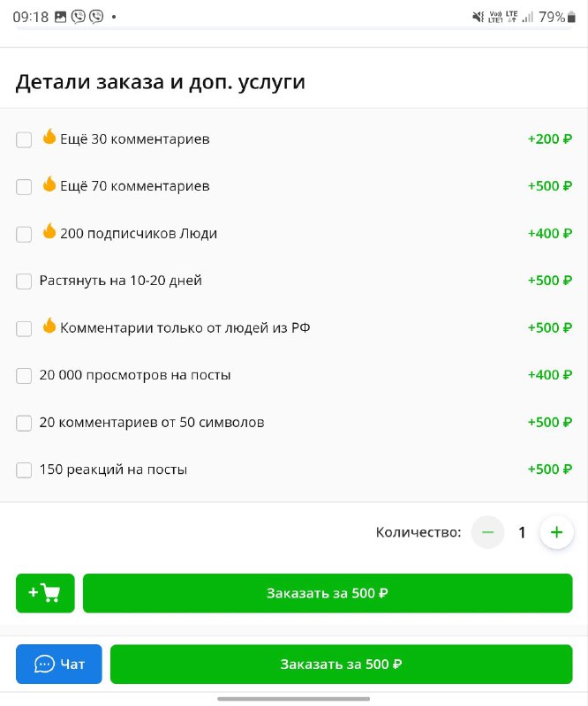The width and height of the screenshot is (588, 706).
Task: Tick the Растянуть на 10-20 дней checkbox
Action: pos(24,282)
